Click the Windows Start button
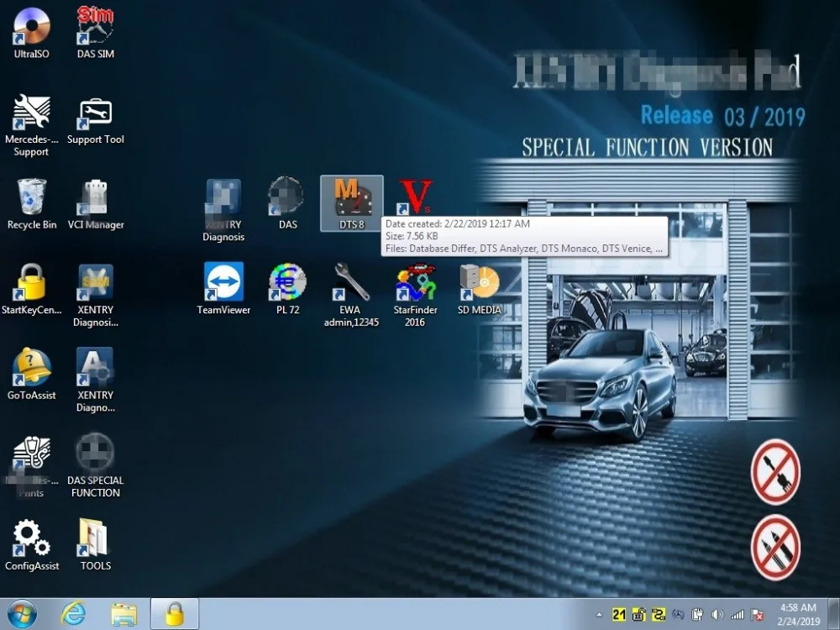 click(x=21, y=614)
